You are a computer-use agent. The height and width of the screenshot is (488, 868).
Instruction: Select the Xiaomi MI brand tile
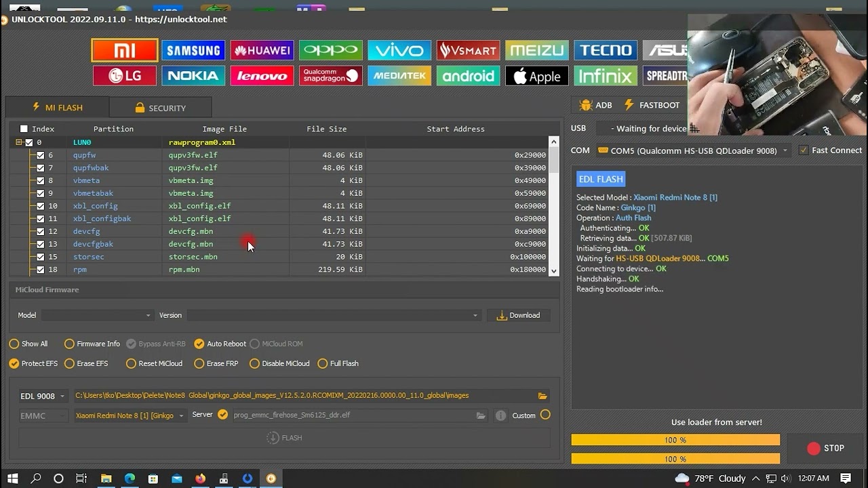point(125,50)
